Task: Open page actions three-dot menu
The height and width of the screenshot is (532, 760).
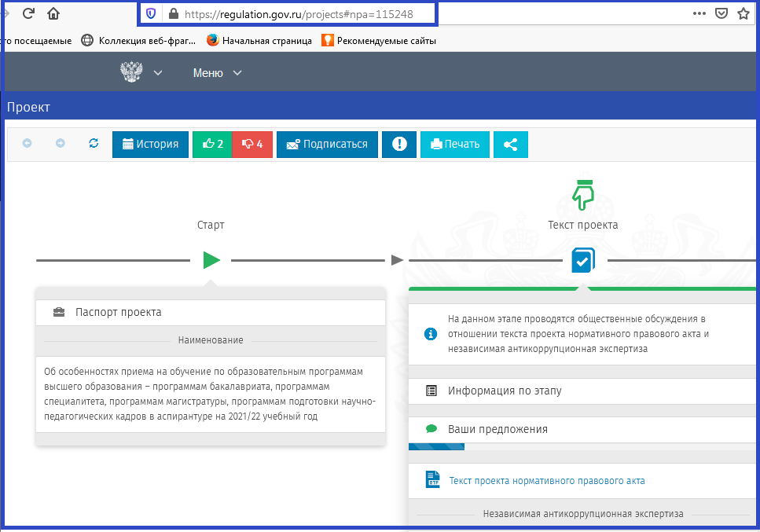Action: pos(699,13)
